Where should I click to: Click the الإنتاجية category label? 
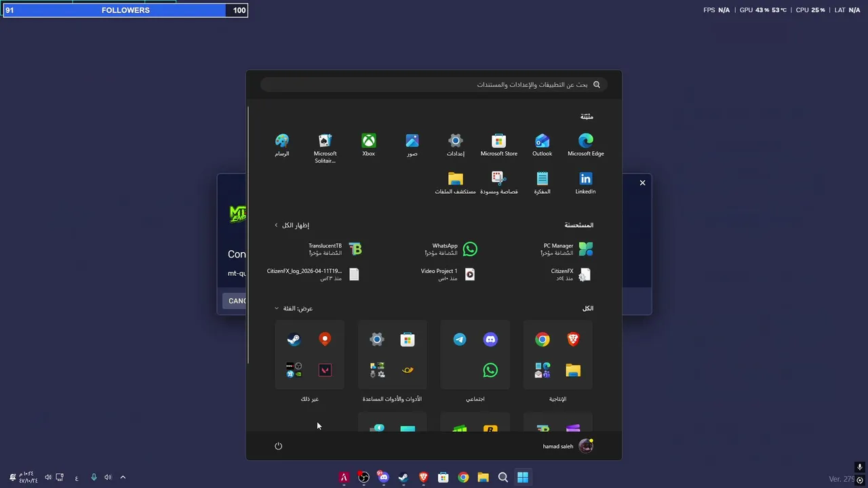click(557, 399)
